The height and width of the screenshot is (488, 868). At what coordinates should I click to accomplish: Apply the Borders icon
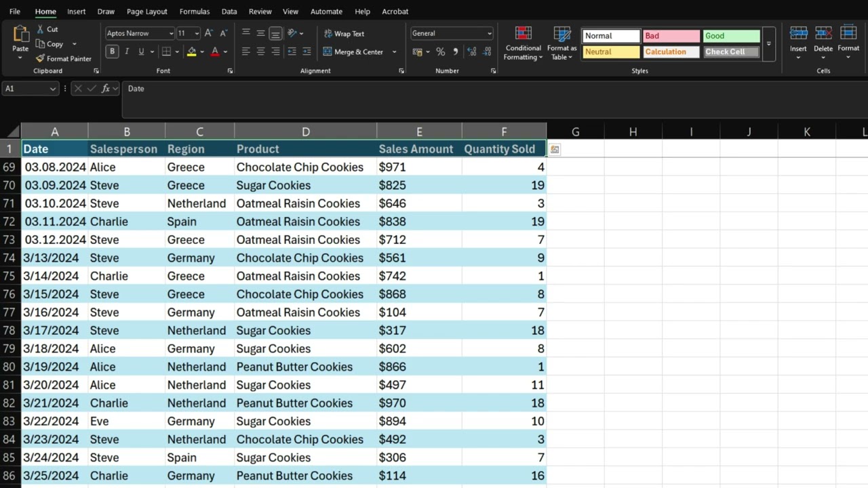[x=167, y=52]
